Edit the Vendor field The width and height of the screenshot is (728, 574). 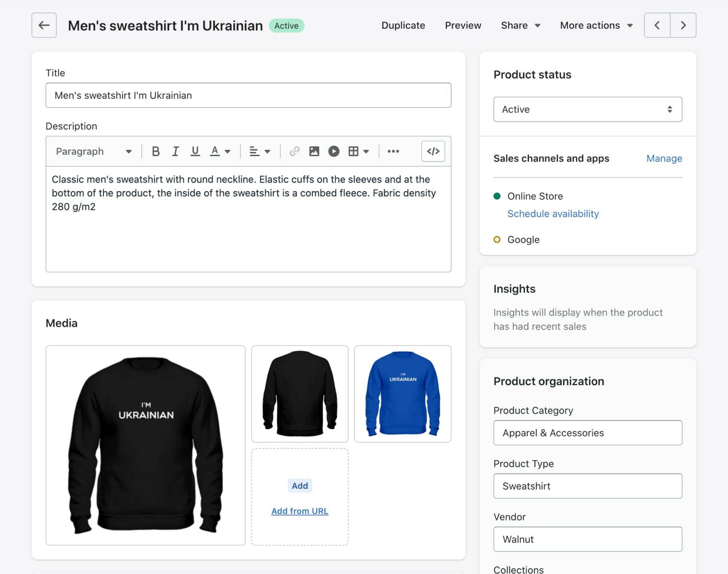tap(588, 539)
